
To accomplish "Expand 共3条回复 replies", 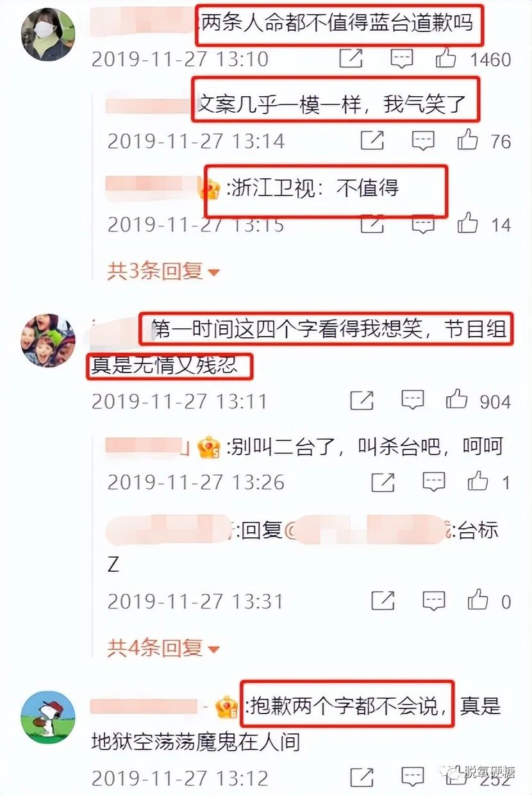I will tap(163, 271).
